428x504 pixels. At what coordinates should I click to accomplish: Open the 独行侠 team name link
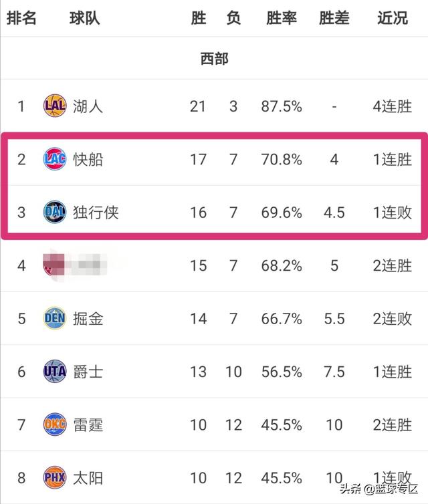(x=96, y=213)
